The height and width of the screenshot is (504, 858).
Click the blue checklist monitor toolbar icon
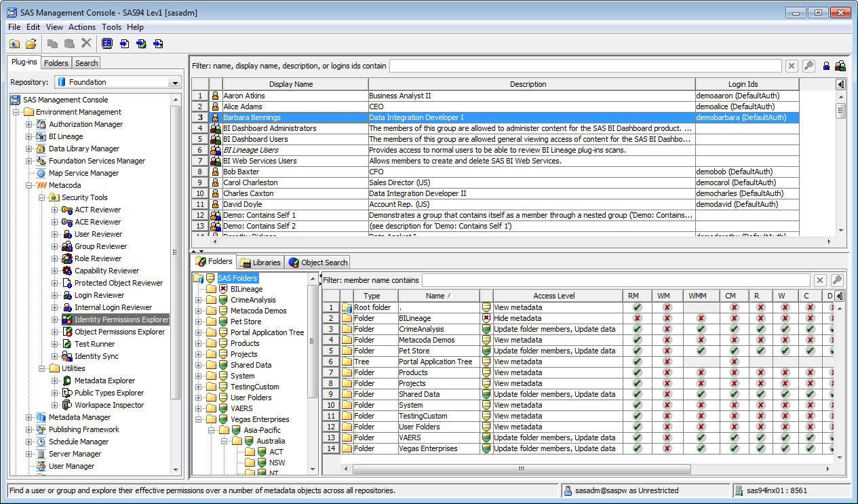107,43
